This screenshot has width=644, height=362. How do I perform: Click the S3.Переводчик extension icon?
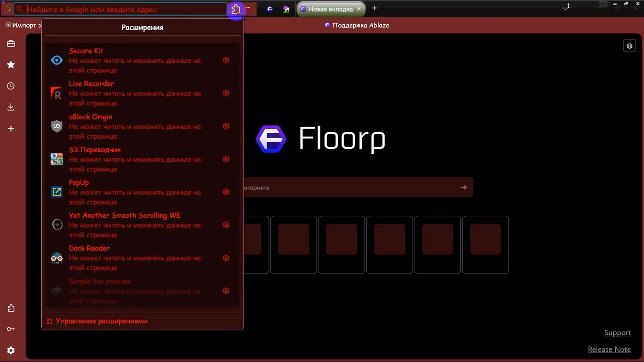pyautogui.click(x=57, y=159)
